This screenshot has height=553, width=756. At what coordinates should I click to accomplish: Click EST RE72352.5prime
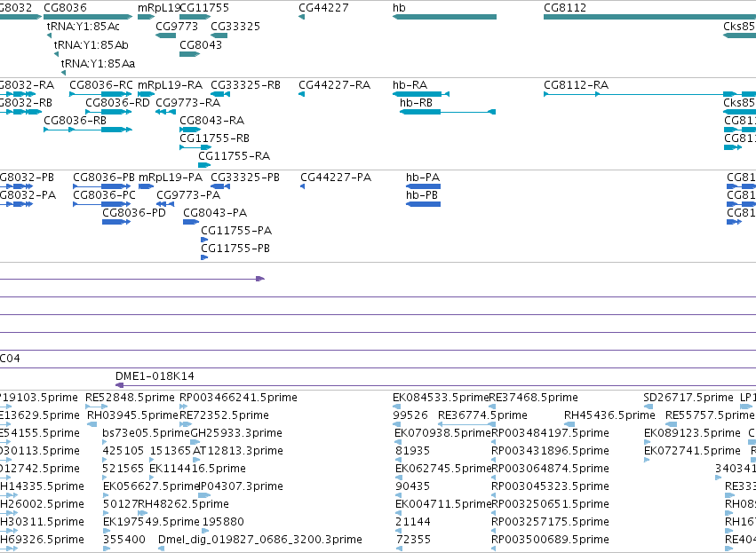coord(224,415)
